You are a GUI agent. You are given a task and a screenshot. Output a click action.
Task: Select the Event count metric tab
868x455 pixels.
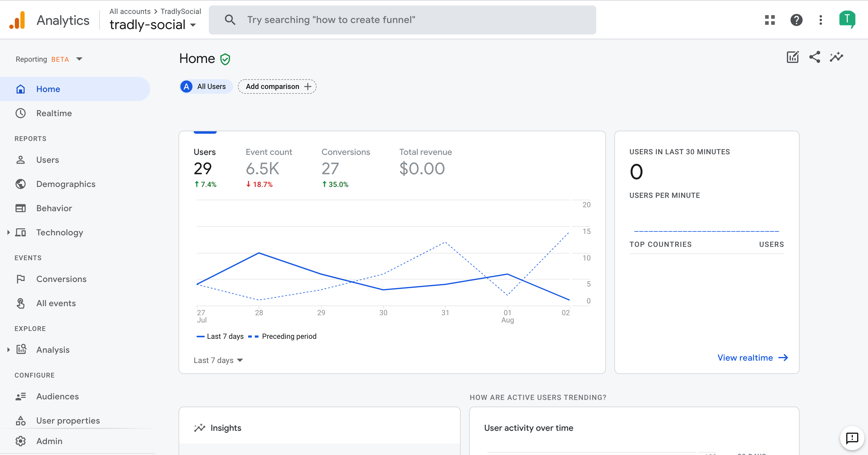[x=268, y=167]
